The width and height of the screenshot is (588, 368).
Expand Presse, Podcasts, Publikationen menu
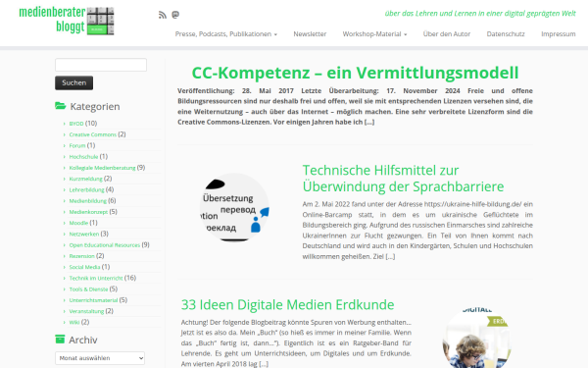[226, 34]
